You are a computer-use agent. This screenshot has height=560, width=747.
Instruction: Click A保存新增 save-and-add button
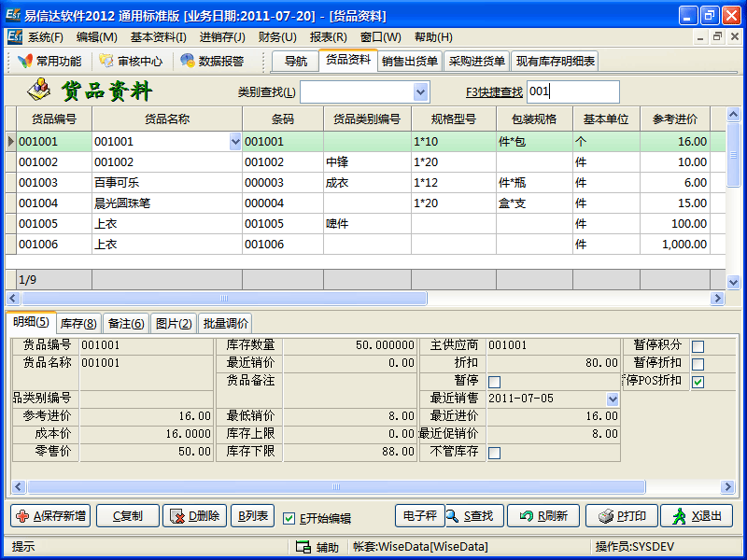click(50, 516)
